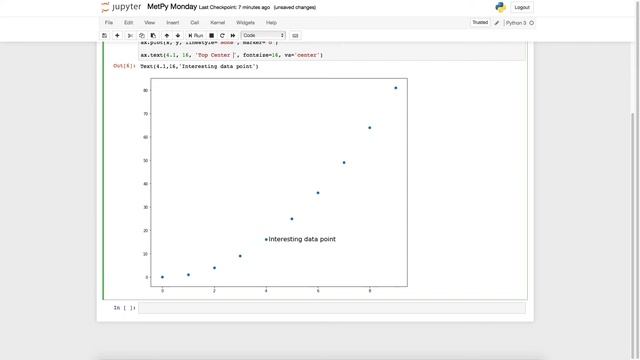Screen dimensions: 640x360
Task: Open the Widgets menu
Action: click(x=245, y=22)
